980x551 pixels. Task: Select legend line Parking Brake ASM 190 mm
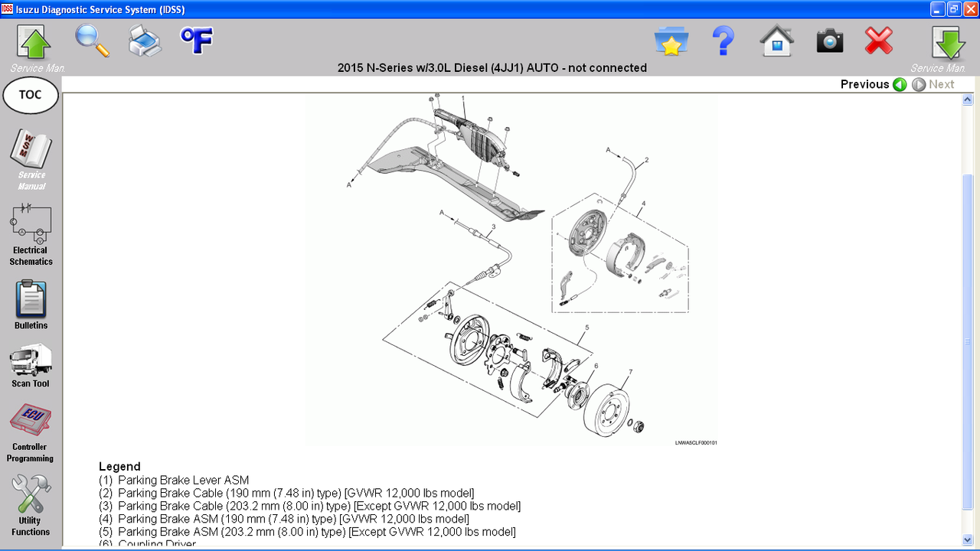click(284, 519)
